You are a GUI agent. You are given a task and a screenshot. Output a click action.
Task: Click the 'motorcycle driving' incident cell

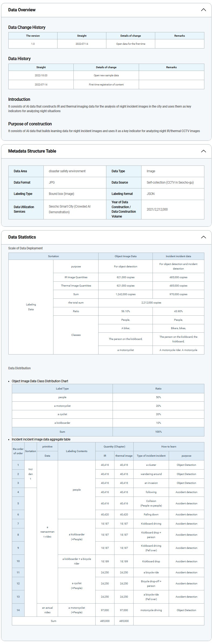click(151, 610)
